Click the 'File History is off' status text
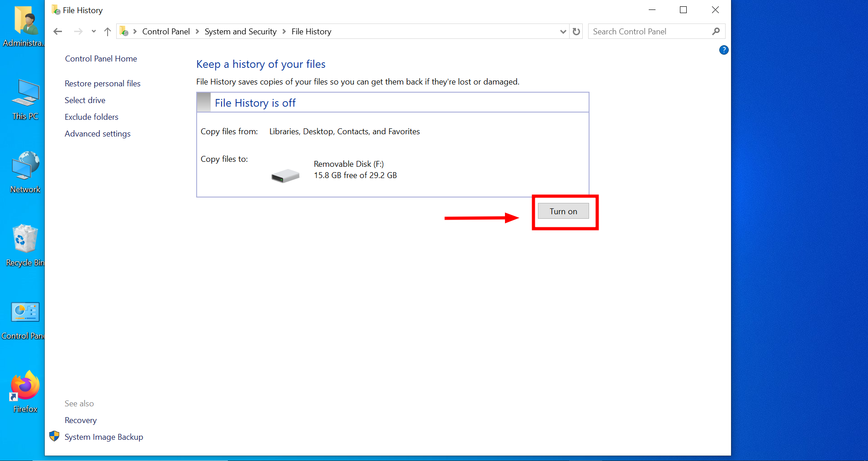Image resolution: width=868 pixels, height=461 pixels. (255, 103)
